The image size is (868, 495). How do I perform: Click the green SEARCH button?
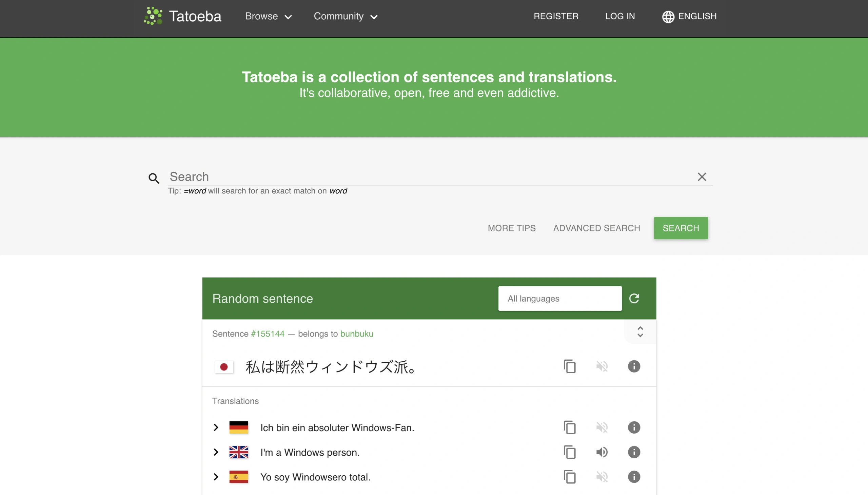pos(680,228)
